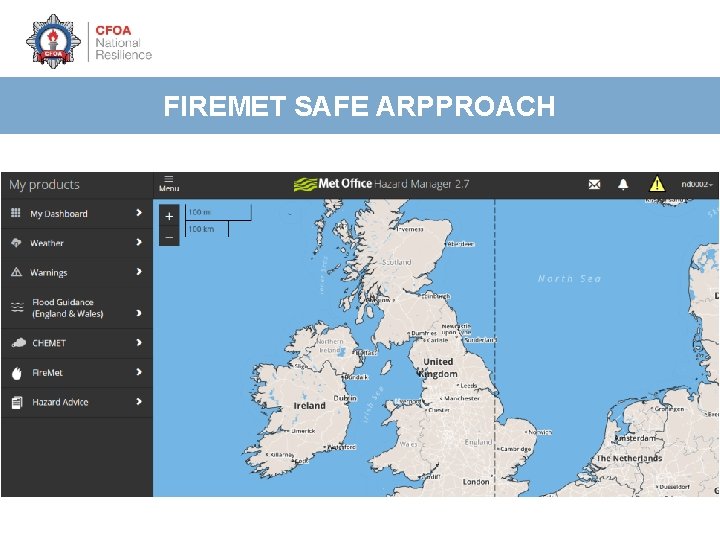Click Amsterdam label on the map
Image resolution: width=720 pixels, height=540 pixels.
[x=635, y=439]
